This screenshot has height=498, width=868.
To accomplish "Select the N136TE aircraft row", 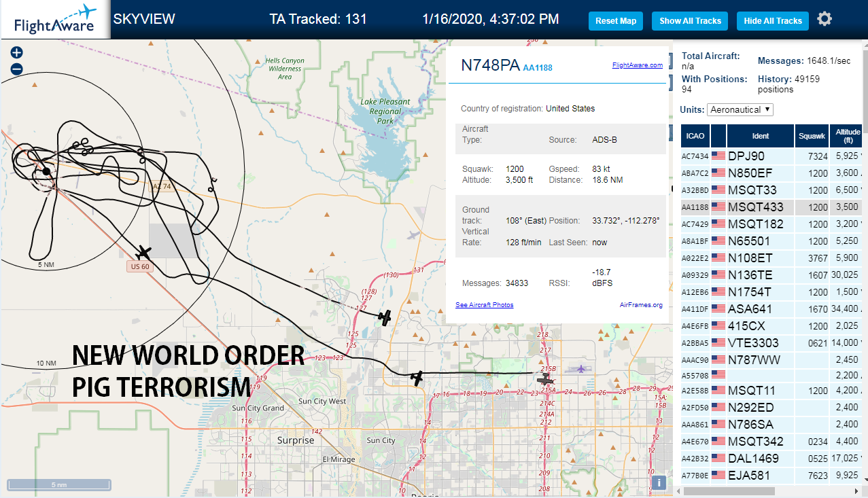I will click(773, 274).
